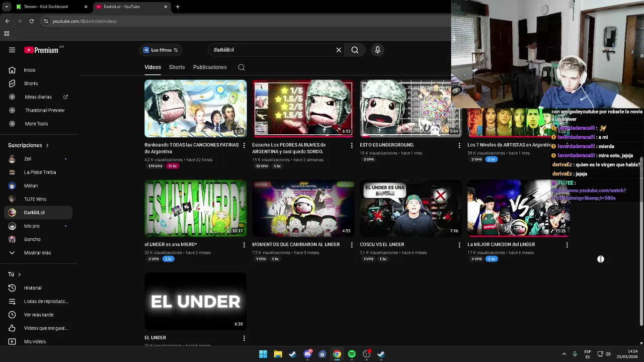The width and height of the screenshot is (644, 362).
Task: Reload the page in Chrome
Action: click(31, 21)
